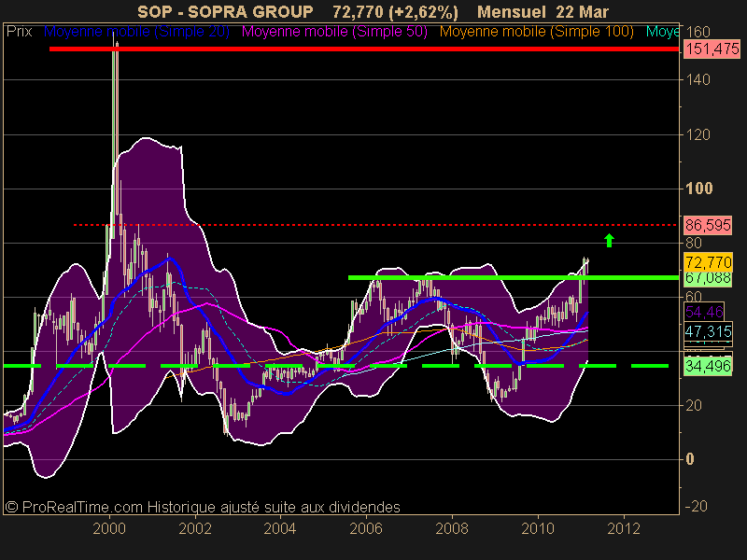
Task: Click the 2010 label on time axis
Action: 538,528
